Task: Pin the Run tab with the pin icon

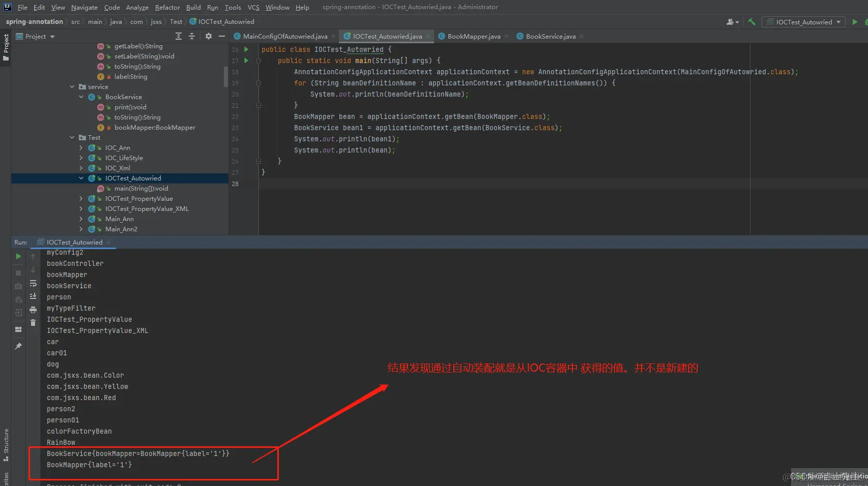Action: 18,346
